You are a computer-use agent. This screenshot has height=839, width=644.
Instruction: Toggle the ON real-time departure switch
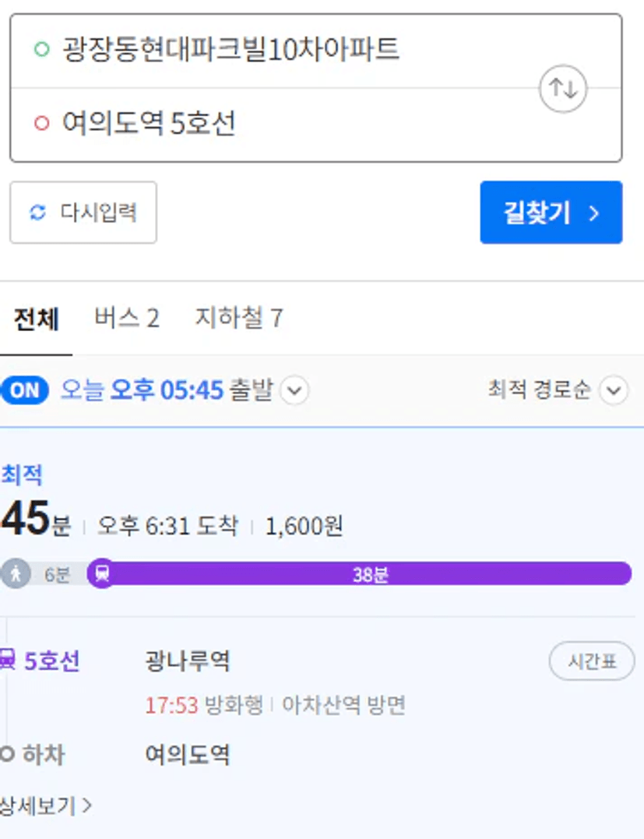point(25,390)
